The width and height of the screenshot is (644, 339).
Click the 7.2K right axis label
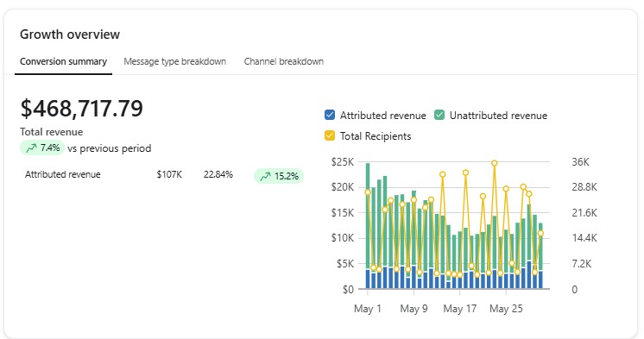(582, 263)
